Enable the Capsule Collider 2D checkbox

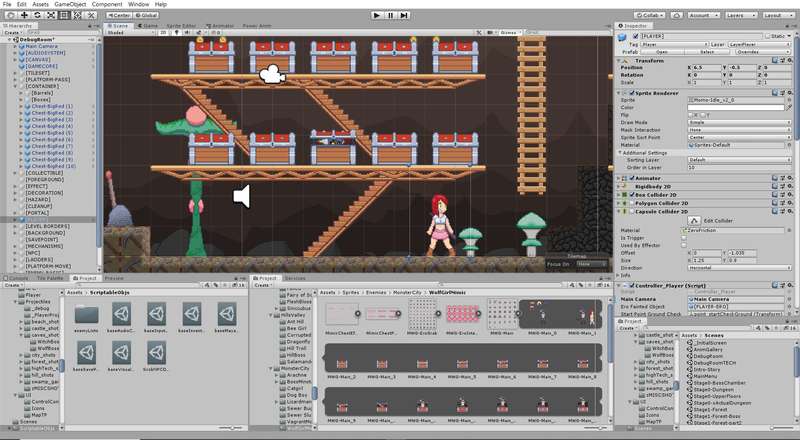point(632,211)
